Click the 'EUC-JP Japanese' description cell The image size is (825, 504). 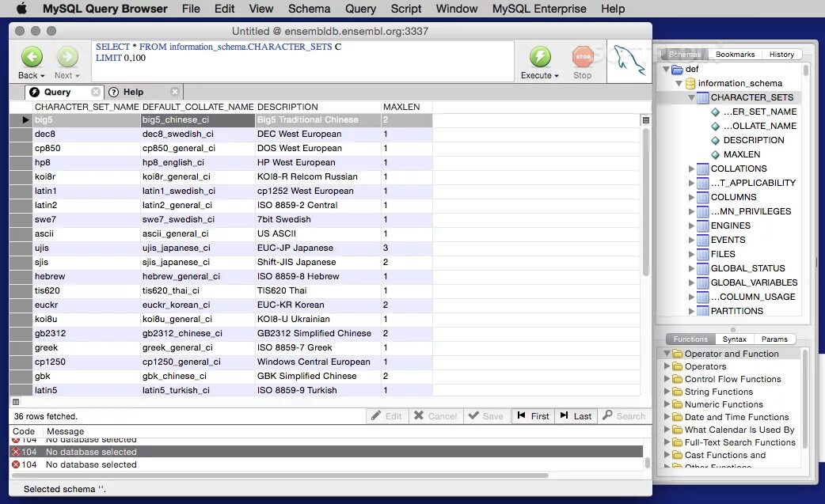tap(317, 248)
